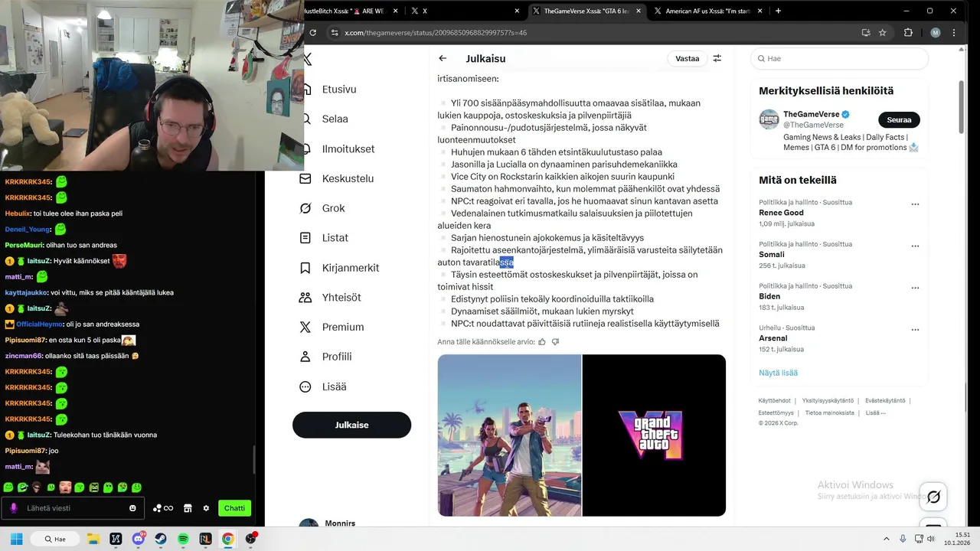This screenshot has width=980, height=551.
Task: Open the reply sorting filter icon
Action: pyautogui.click(x=717, y=58)
